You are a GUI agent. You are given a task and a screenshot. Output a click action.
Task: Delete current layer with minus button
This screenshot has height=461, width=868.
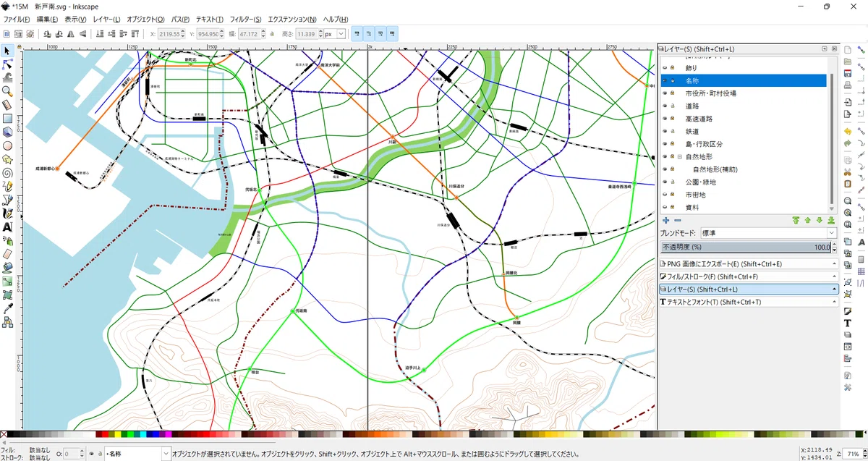tap(678, 220)
